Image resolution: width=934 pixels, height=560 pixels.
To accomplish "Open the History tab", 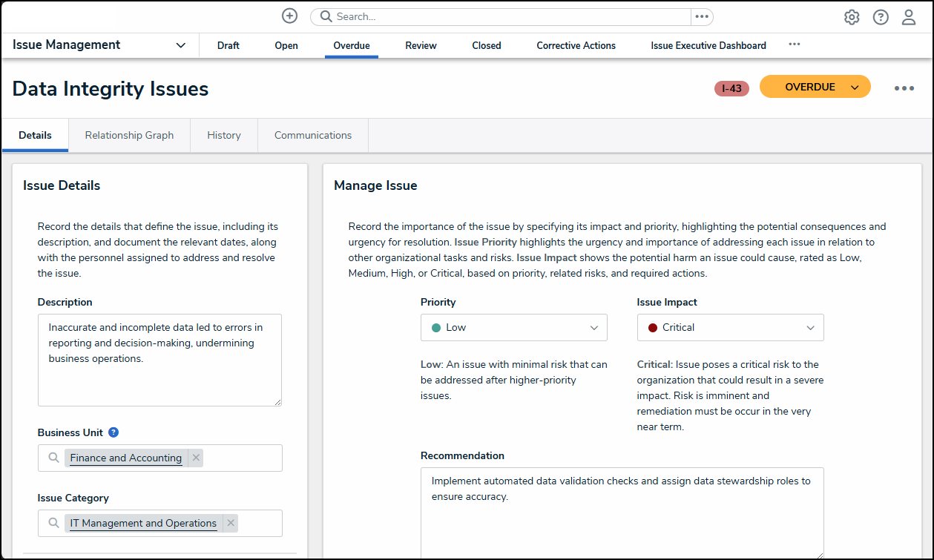I will [x=224, y=135].
